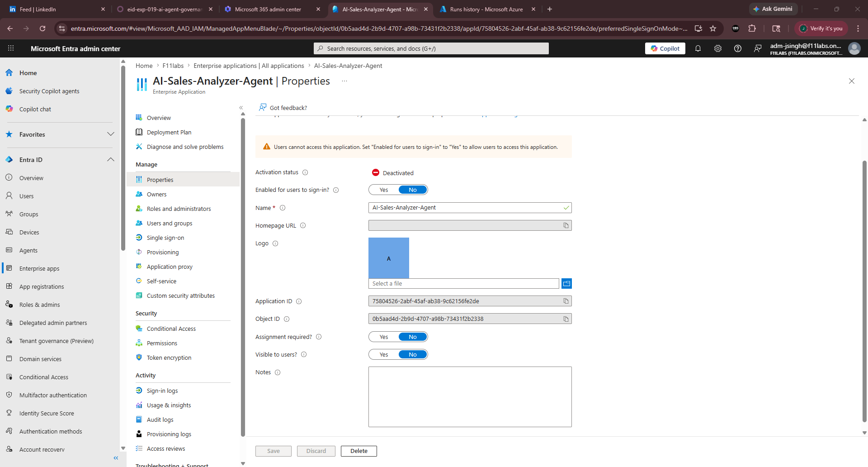868x467 pixels.
Task: Open Users and groups in Manage menu
Action: (170, 223)
